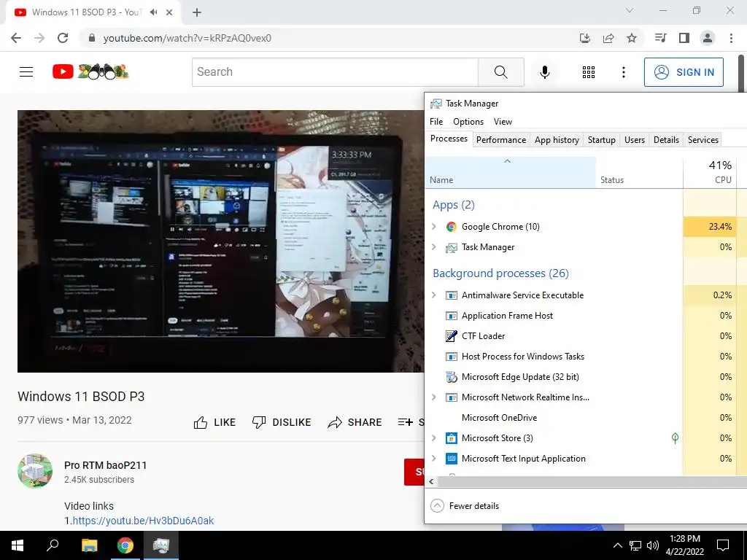
Task: Open the Chrome profile avatar
Action: pos(708,38)
